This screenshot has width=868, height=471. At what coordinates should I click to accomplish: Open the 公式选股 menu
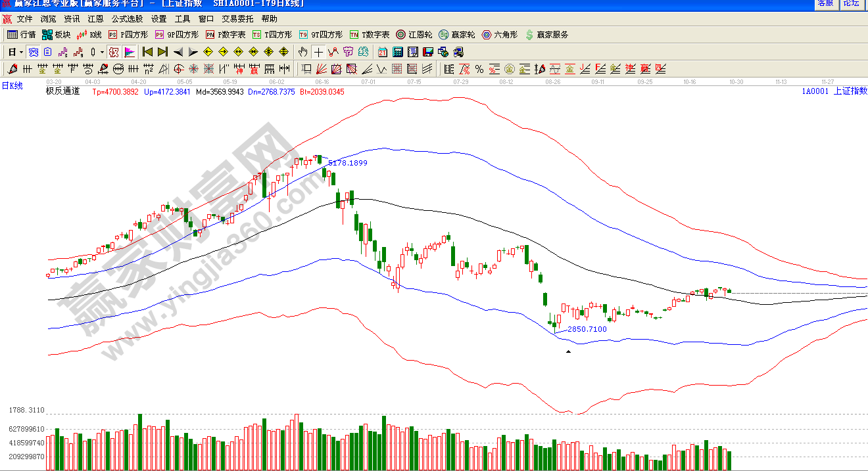click(127, 19)
